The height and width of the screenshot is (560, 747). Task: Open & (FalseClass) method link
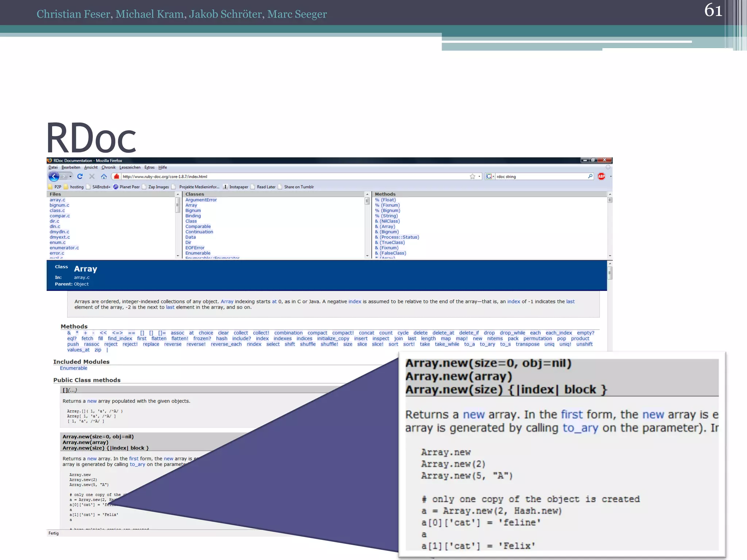point(390,253)
